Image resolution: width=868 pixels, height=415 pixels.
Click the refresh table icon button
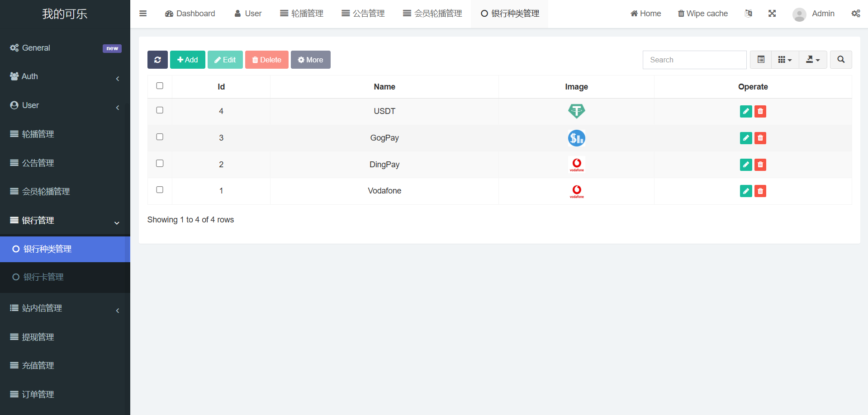(157, 60)
